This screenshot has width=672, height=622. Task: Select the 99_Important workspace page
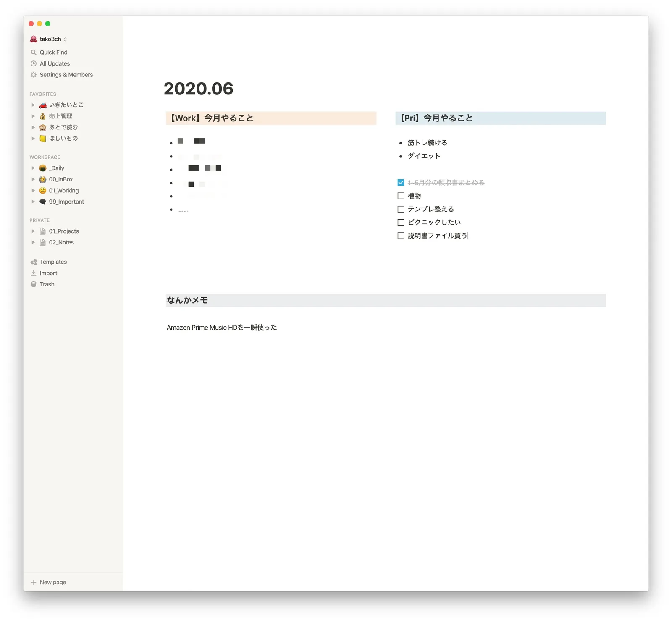(66, 202)
